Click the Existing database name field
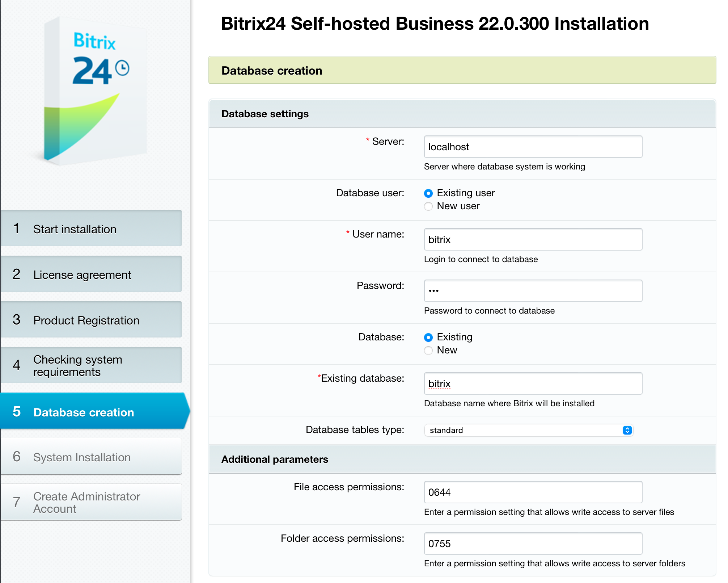 pyautogui.click(x=533, y=384)
